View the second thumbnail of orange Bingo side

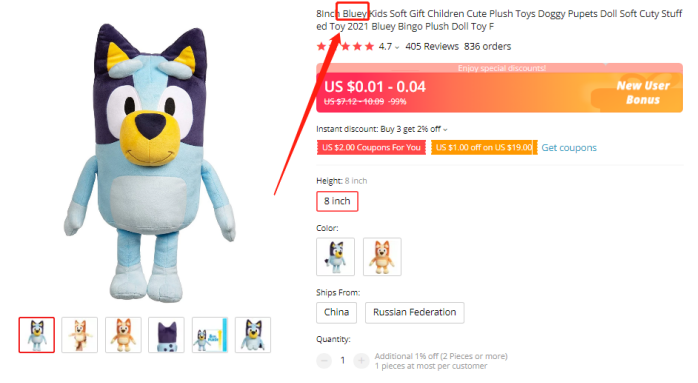pos(79,335)
